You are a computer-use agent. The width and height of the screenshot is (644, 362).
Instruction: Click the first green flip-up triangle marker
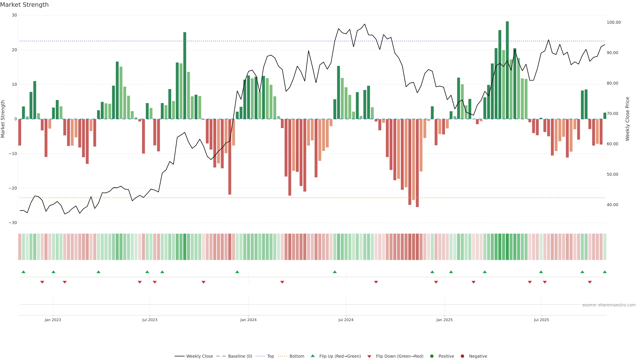(23, 272)
